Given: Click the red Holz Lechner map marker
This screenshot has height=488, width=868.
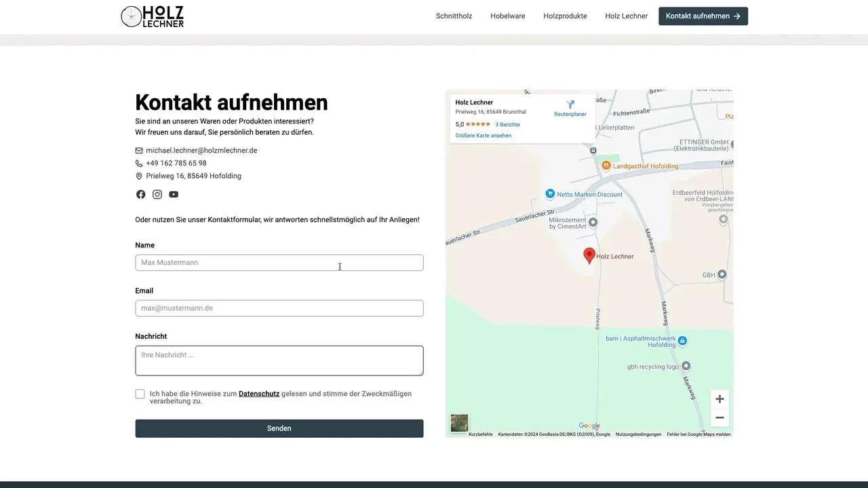Looking at the screenshot, I should (589, 256).
